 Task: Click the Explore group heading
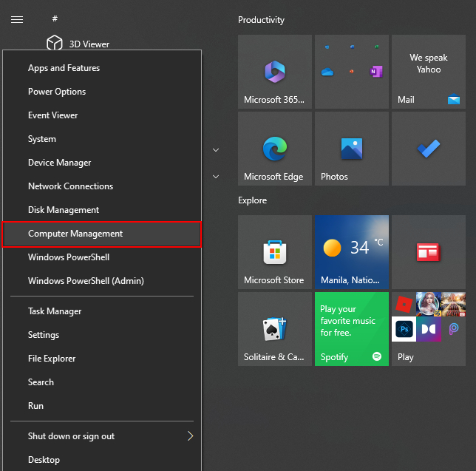tap(252, 200)
